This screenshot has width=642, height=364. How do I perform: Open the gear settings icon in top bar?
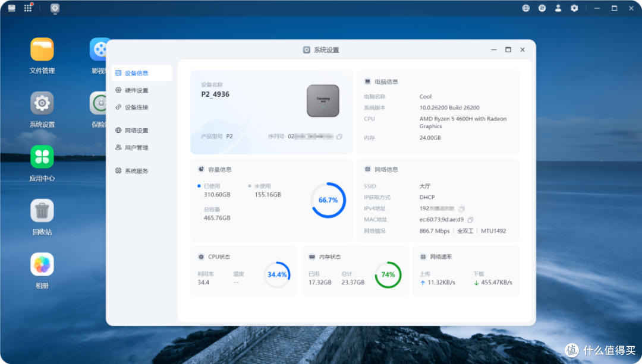tap(574, 8)
